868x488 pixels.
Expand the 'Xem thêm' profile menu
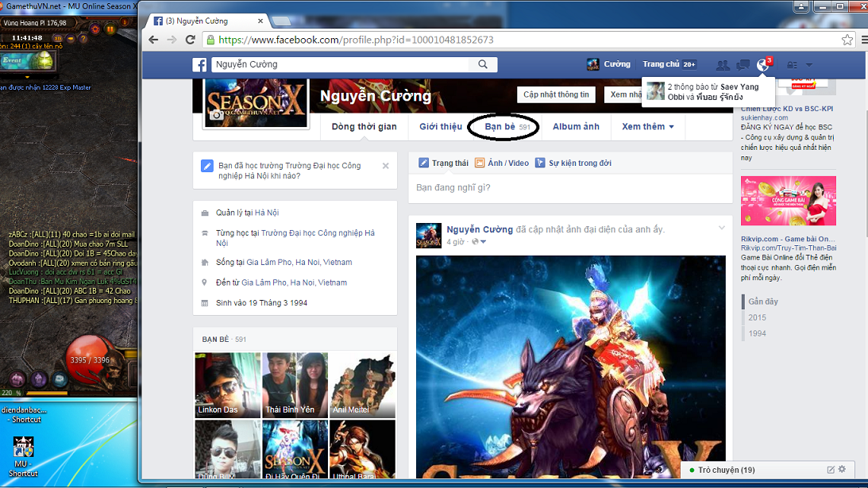647,126
